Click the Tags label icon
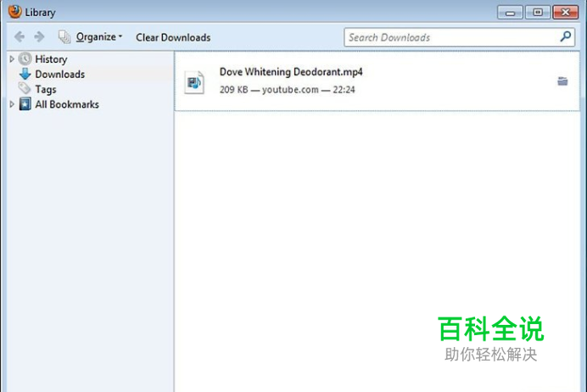587x392 pixels. (25, 88)
